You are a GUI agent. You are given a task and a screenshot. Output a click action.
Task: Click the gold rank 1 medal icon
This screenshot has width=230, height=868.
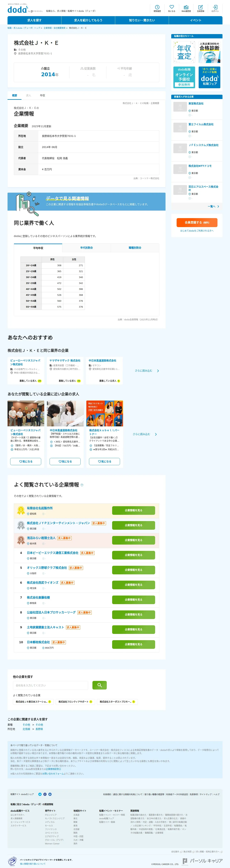[x=21, y=510]
